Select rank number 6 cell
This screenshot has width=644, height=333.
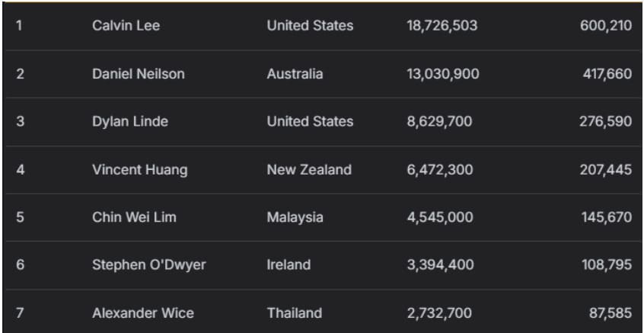click(20, 265)
